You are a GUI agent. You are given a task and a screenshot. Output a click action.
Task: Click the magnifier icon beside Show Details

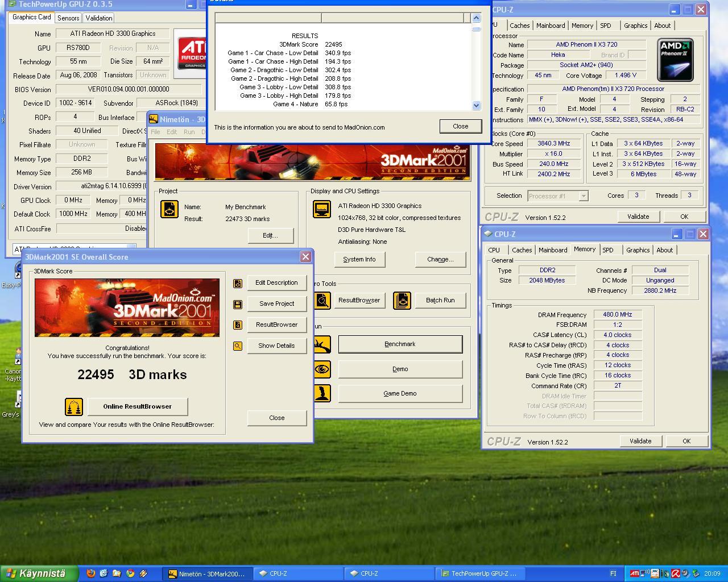(x=238, y=346)
